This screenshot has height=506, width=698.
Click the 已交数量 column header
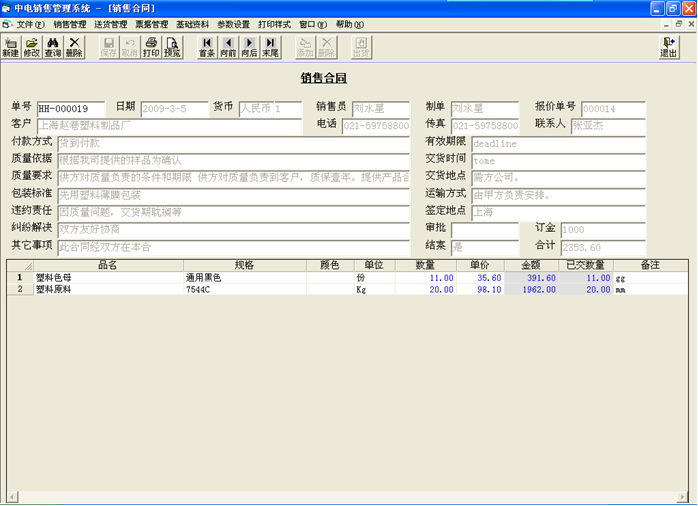[x=586, y=266]
